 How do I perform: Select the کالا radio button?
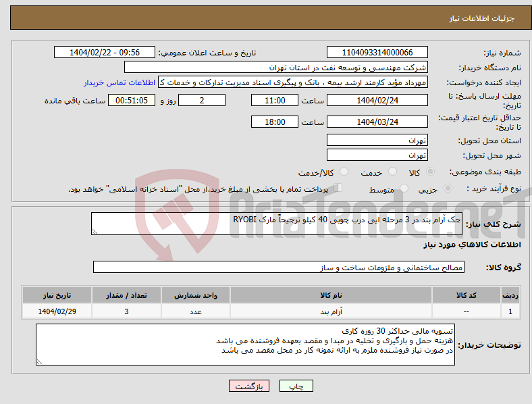tap(430, 172)
